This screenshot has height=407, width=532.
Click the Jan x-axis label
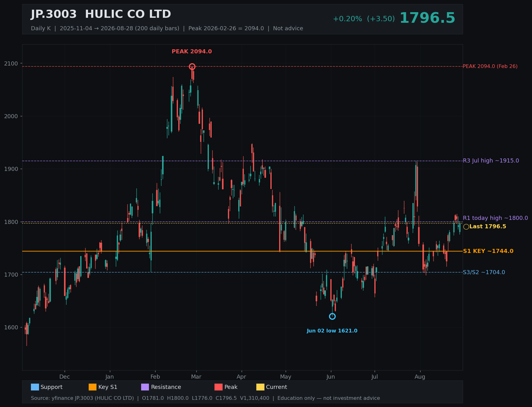point(110,377)
